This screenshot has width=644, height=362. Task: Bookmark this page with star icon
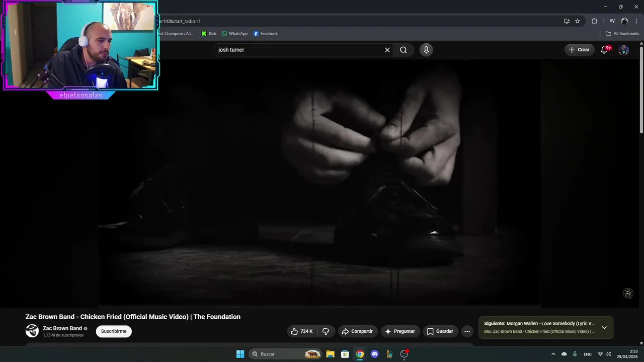[x=578, y=21]
